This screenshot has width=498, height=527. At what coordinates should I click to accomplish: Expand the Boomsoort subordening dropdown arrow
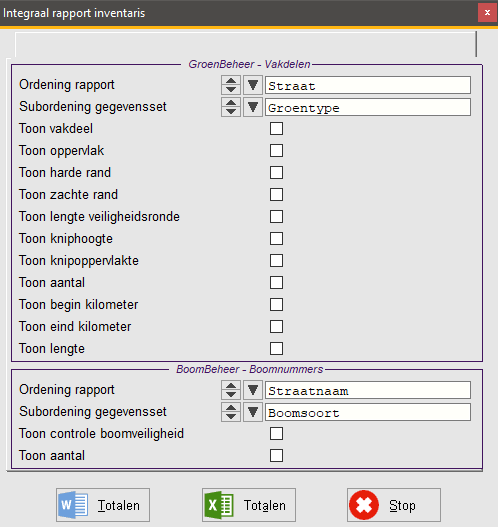click(253, 412)
